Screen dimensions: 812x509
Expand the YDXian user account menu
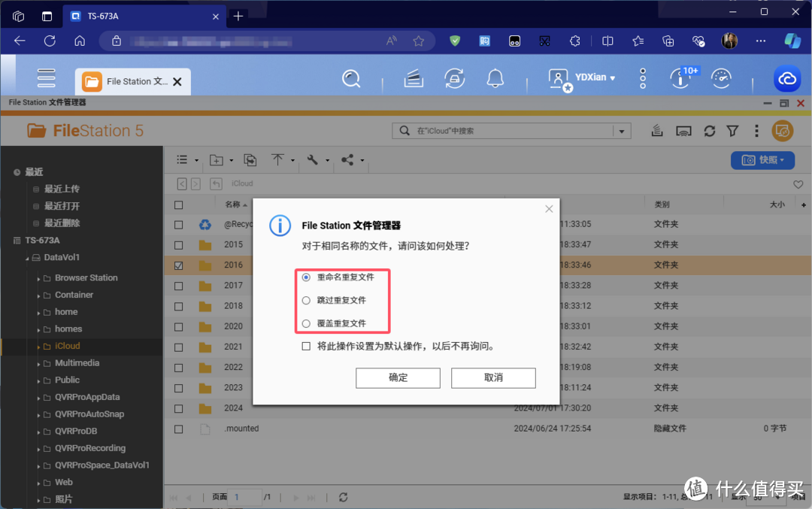[594, 77]
